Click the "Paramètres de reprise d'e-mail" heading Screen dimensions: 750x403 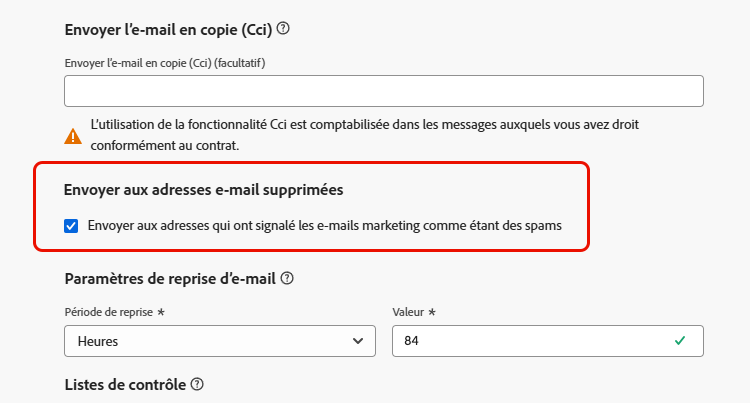pyautogui.click(x=171, y=278)
